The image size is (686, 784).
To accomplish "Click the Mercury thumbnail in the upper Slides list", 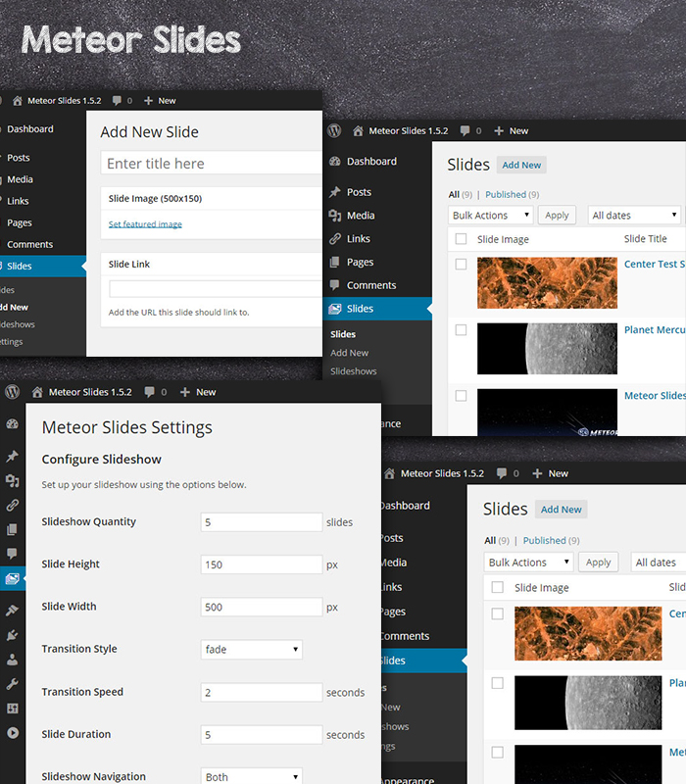I will point(547,349).
